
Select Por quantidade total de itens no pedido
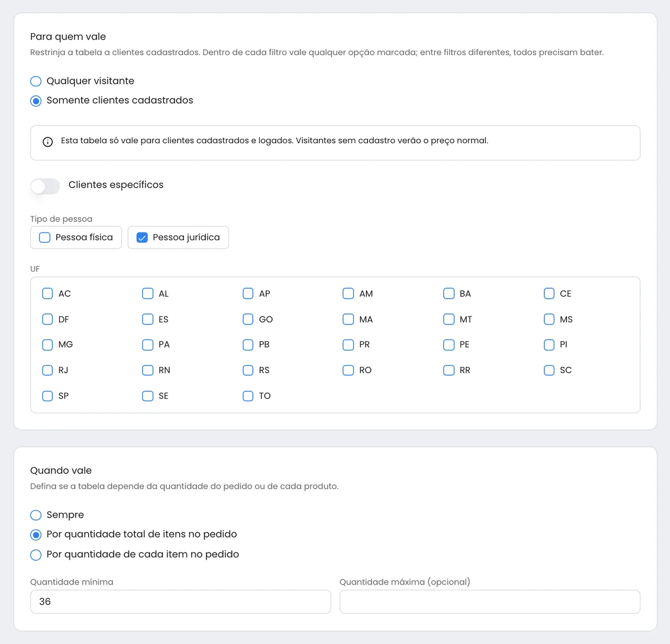36,535
